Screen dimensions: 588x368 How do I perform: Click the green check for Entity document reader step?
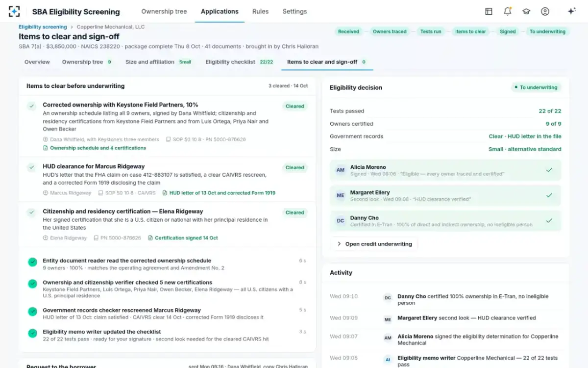tap(32, 262)
